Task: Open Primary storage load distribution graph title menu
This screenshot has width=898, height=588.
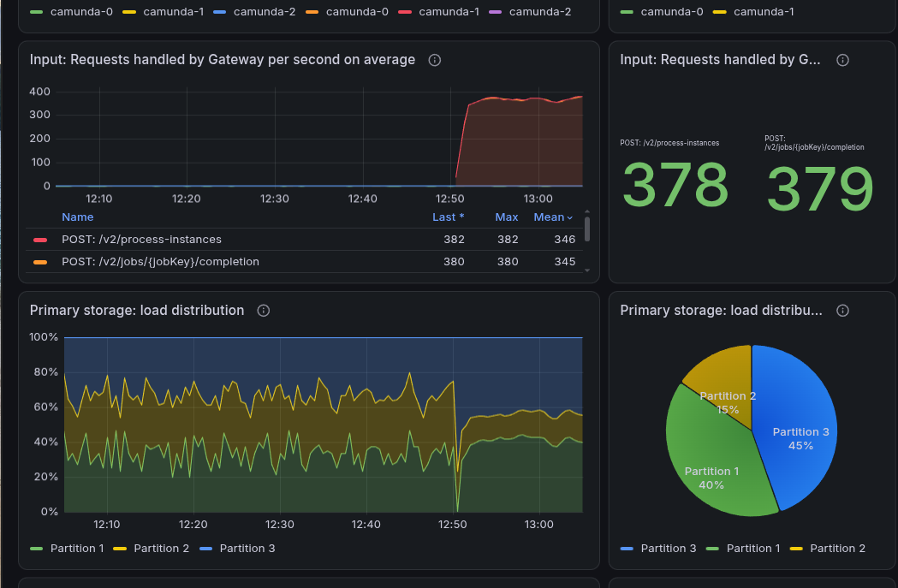Action: [x=137, y=311]
